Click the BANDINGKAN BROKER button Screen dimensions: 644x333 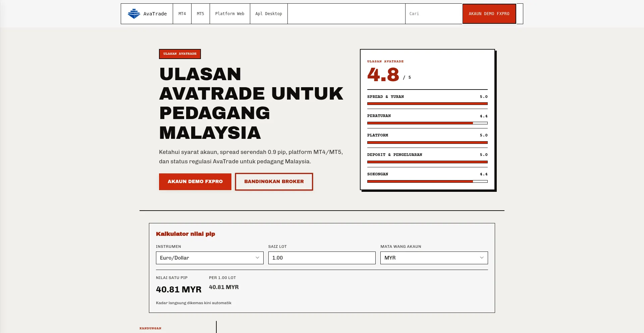click(x=274, y=181)
